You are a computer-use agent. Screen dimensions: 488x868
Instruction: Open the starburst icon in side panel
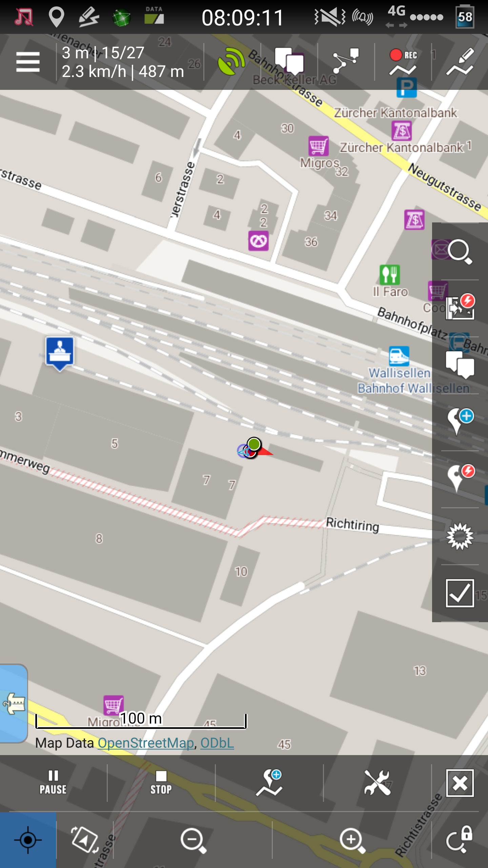point(460,536)
